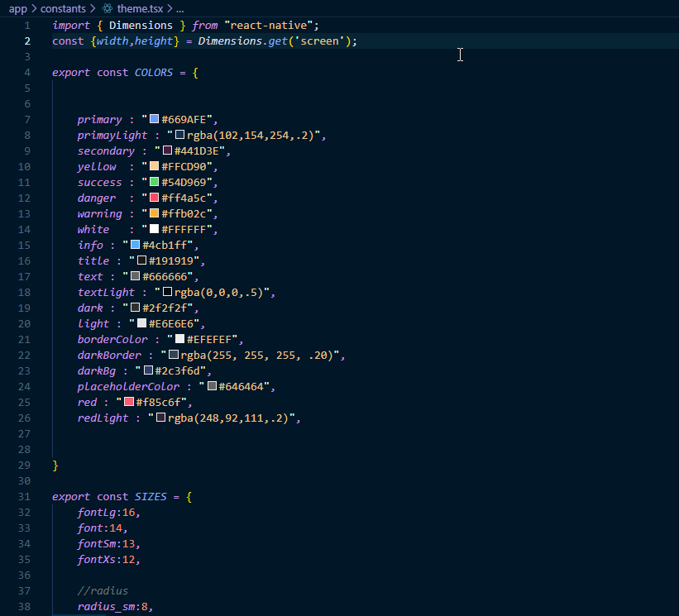The width and height of the screenshot is (679, 616).
Task: Click the React file icon in breadcrumbs
Action: click(x=108, y=8)
